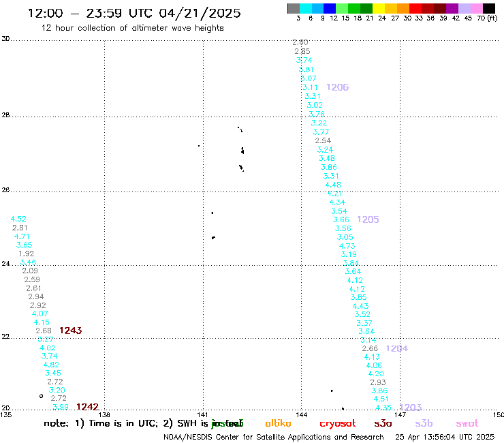Click the cyan legend swatch before 6
Image resolution: width=504 pixels, height=443 pixels.
click(x=306, y=8)
